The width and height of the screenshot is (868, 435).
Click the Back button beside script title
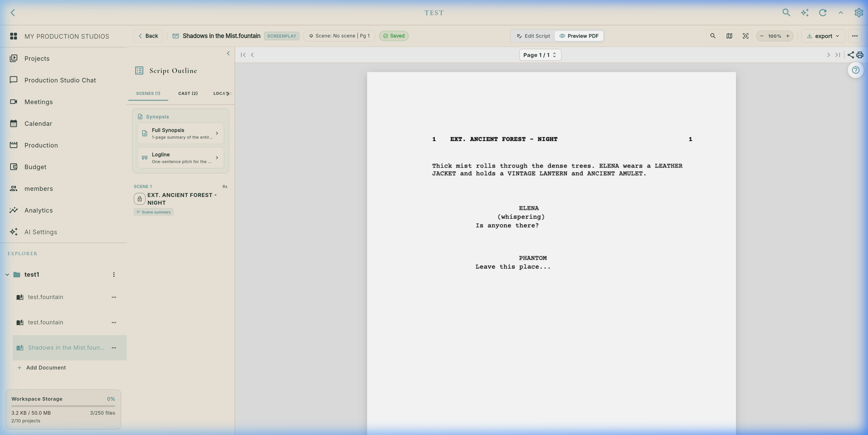point(148,36)
